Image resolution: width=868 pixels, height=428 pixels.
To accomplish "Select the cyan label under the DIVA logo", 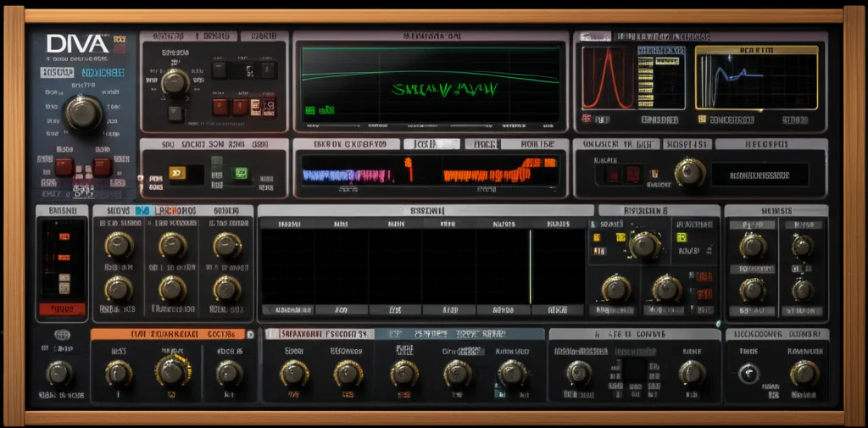I will coord(103,73).
